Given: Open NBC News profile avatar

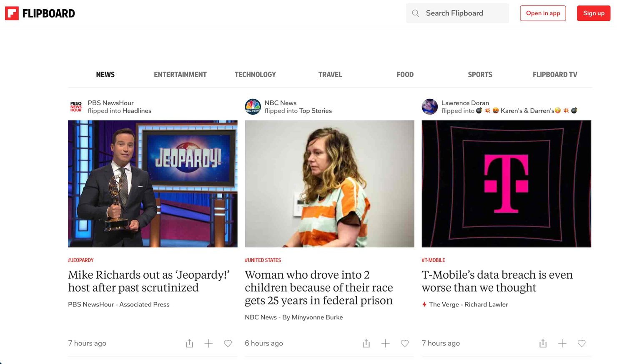Looking at the screenshot, I should pos(253,107).
